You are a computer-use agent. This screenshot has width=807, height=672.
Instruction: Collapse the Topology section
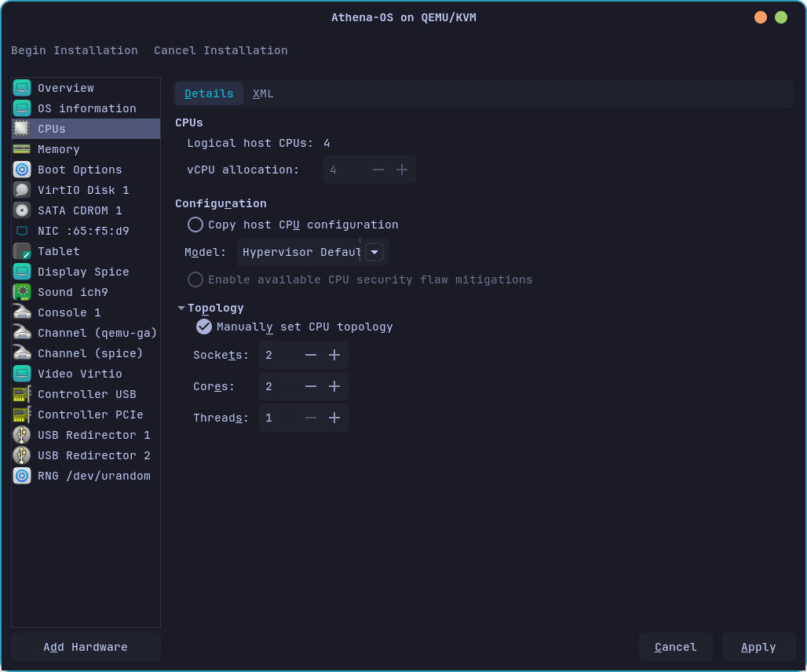click(181, 308)
